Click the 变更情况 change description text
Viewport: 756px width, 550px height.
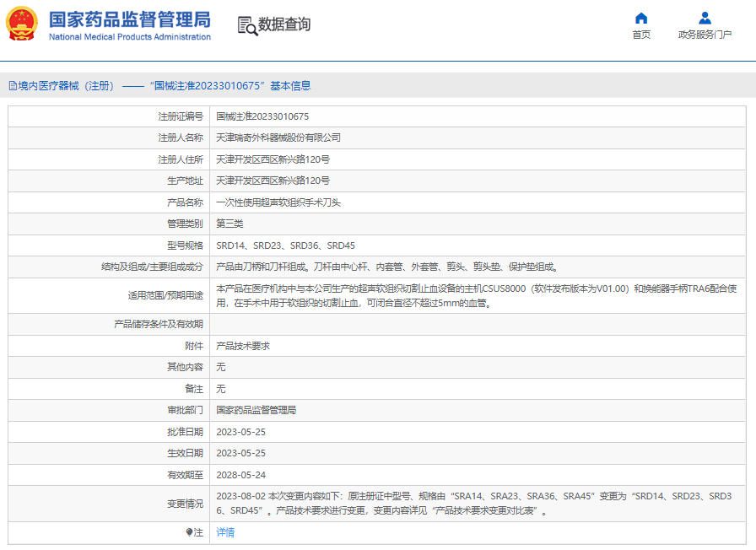(x=474, y=504)
